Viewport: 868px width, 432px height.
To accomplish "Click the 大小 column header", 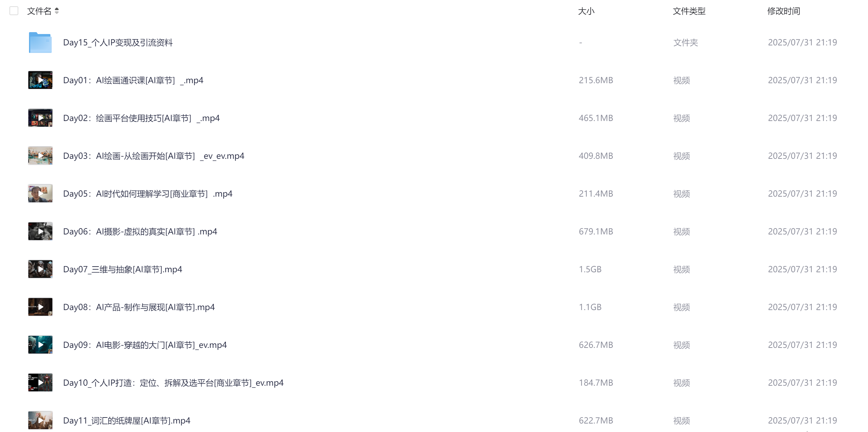I will pyautogui.click(x=586, y=11).
